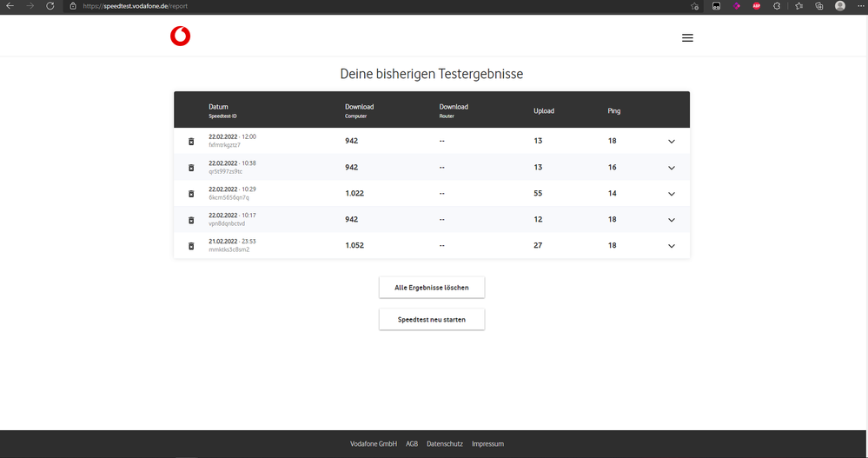Click Alle Ergebnisse löschen button
This screenshot has height=458, width=868.
(x=432, y=288)
